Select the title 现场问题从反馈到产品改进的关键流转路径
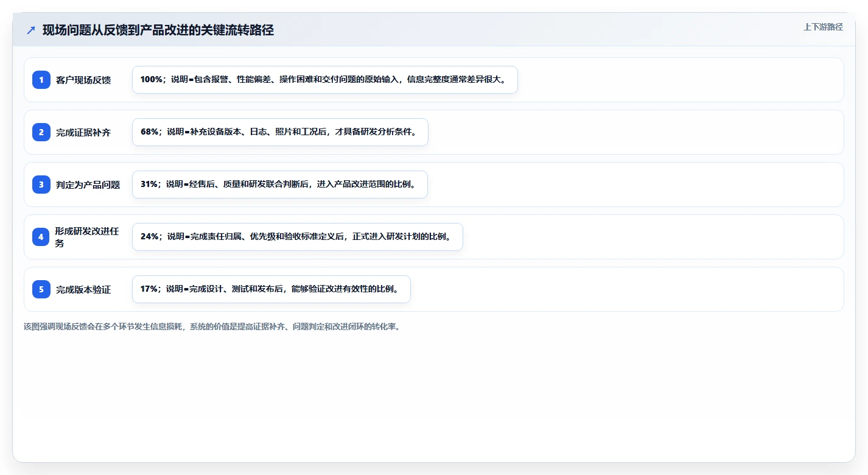The height and width of the screenshot is (475, 868). 158,30
